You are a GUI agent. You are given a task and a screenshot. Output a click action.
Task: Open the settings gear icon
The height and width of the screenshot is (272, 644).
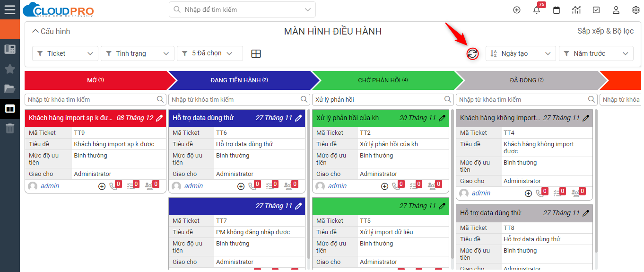pos(636,10)
